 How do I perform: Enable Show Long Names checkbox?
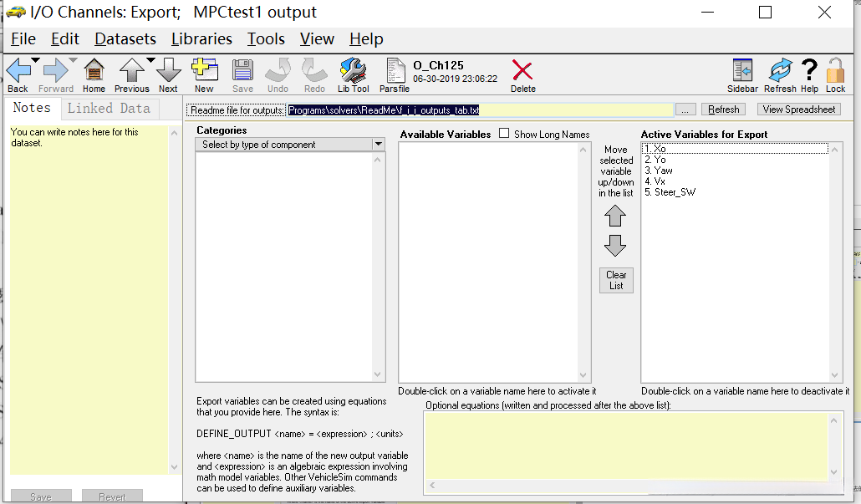point(504,134)
